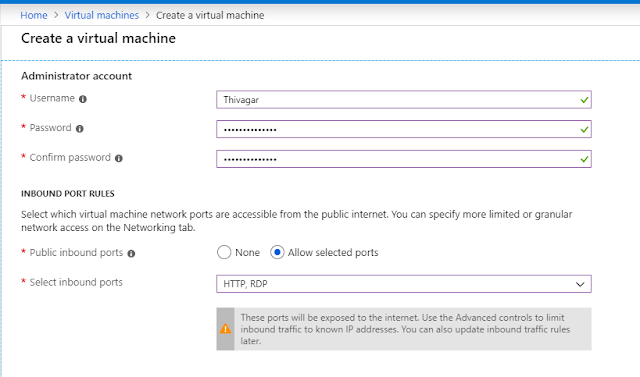This screenshot has width=640, height=377.
Task: Select the None radio button
Action: 224,253
